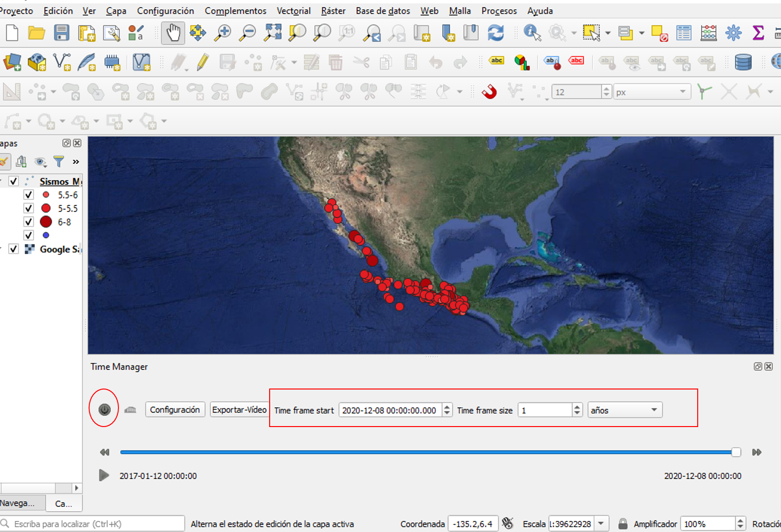Enable snapping with the red magnet icon
This screenshot has width=781, height=532.
tap(489, 91)
